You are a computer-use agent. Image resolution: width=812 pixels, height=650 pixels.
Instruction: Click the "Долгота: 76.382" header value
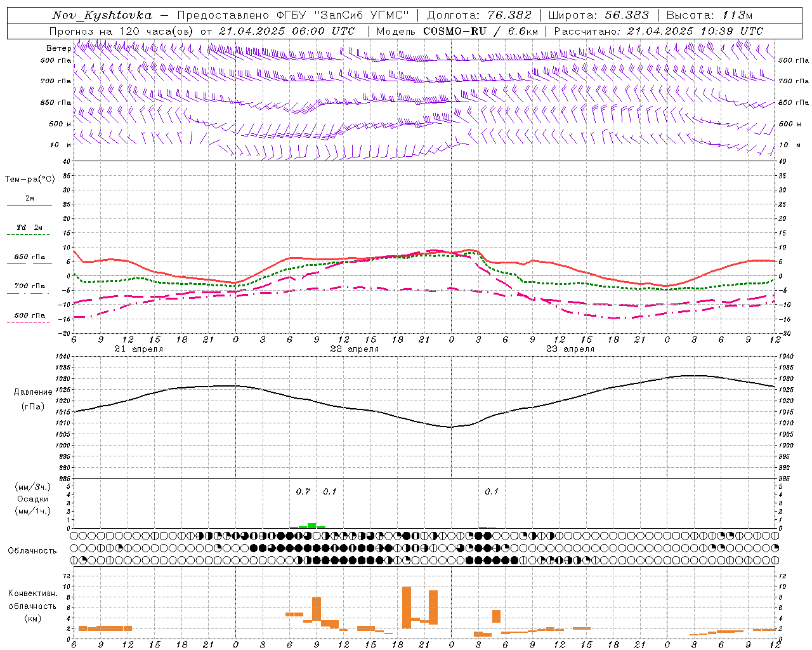point(479,15)
